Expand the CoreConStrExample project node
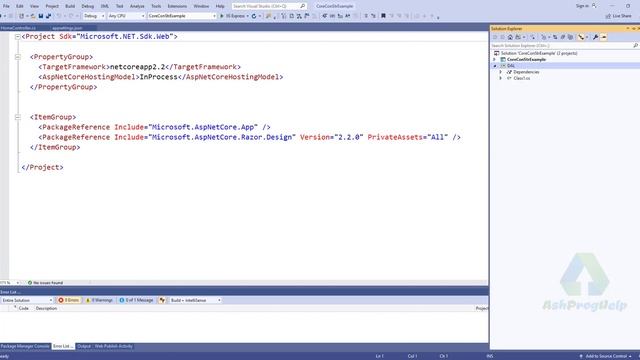 (x=494, y=60)
